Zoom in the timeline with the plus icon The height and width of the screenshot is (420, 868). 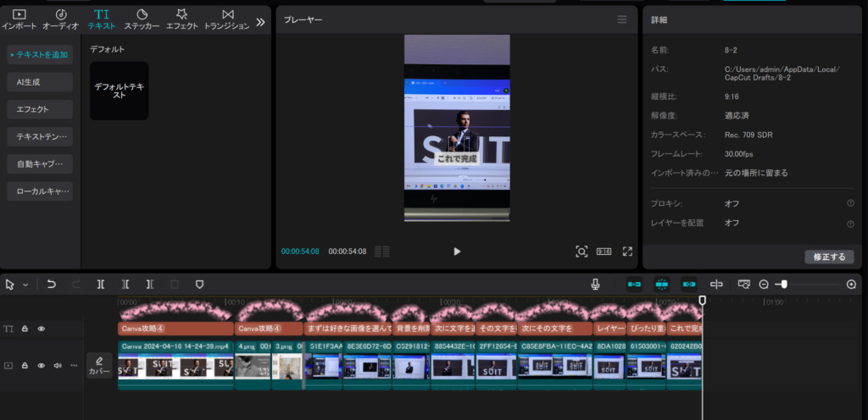pos(851,285)
